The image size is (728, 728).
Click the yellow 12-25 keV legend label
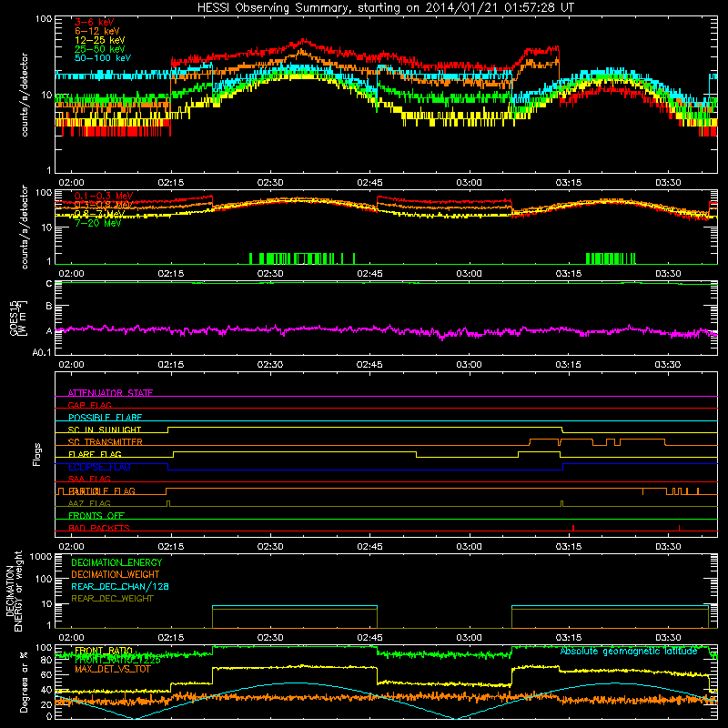click(100, 40)
